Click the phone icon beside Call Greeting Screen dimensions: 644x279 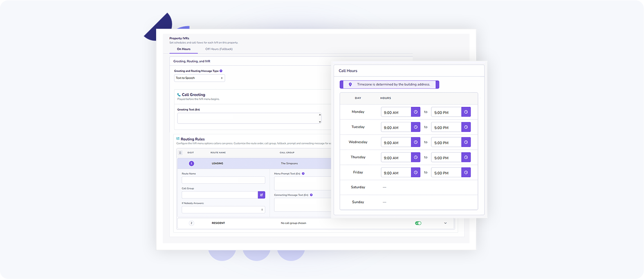[x=179, y=95]
